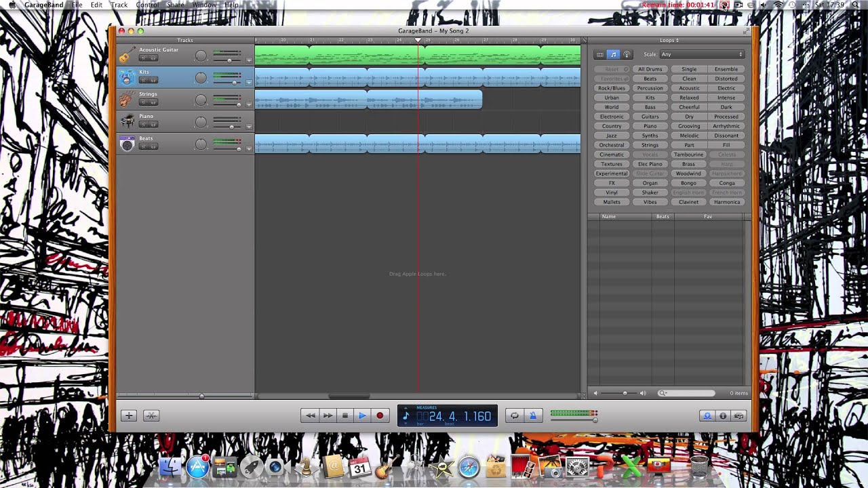The image size is (868, 488).
Task: Filter loops by Orchestral genre
Action: point(612,145)
